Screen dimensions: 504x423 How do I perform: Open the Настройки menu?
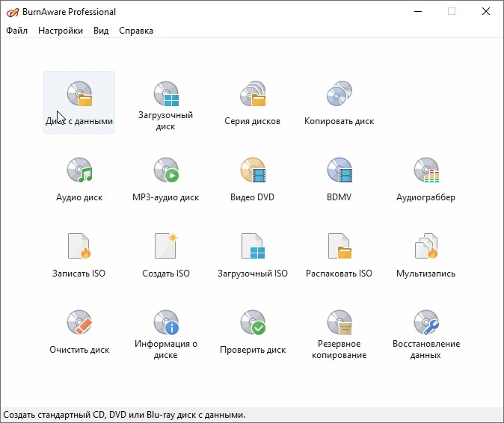(x=61, y=31)
